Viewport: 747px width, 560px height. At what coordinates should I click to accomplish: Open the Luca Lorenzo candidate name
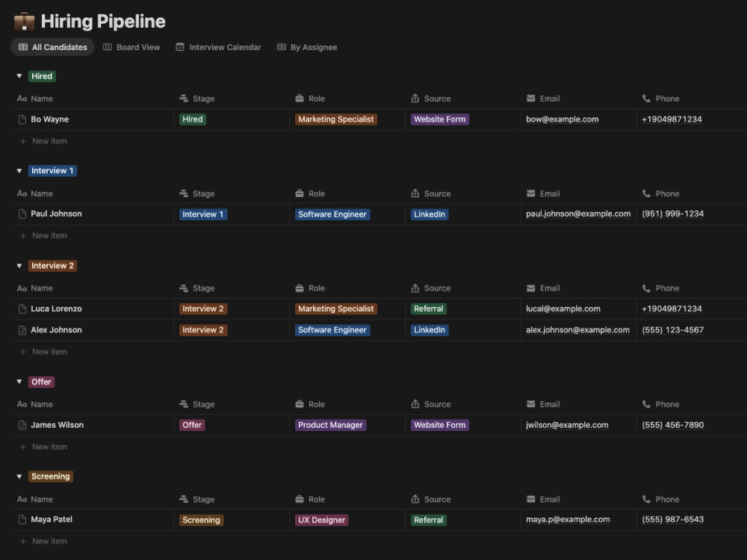point(56,309)
